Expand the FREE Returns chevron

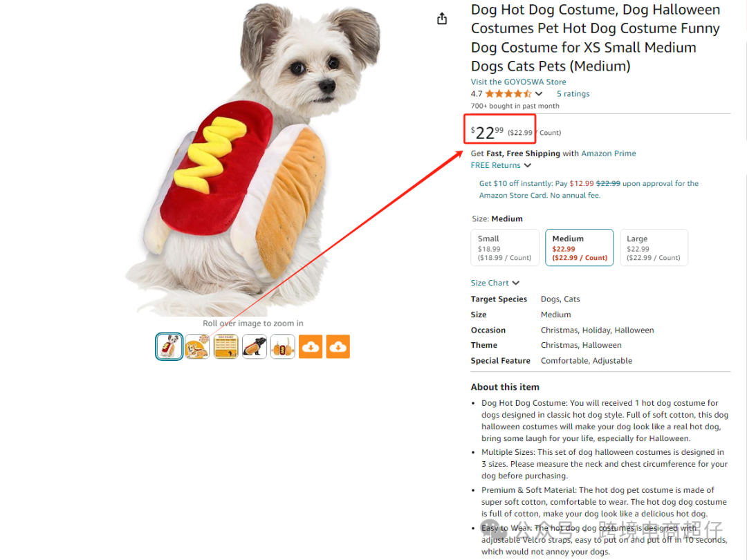[527, 165]
